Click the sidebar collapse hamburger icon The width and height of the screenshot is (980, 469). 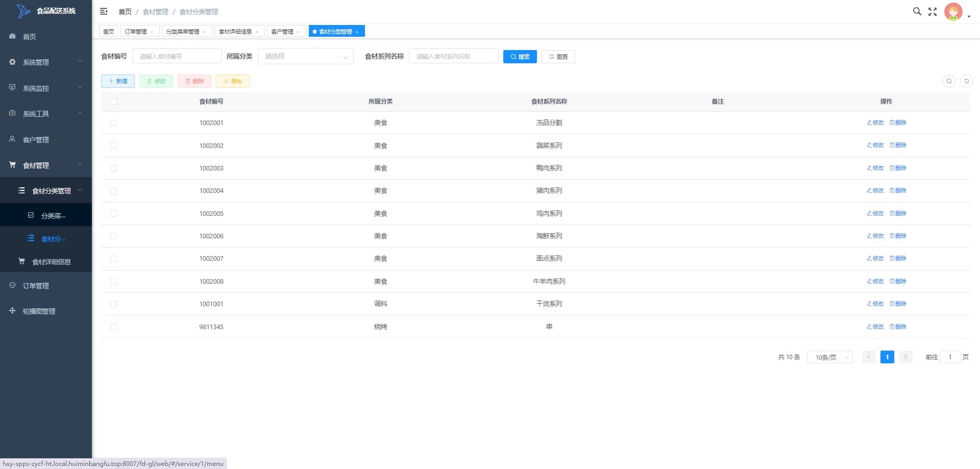[x=104, y=11]
